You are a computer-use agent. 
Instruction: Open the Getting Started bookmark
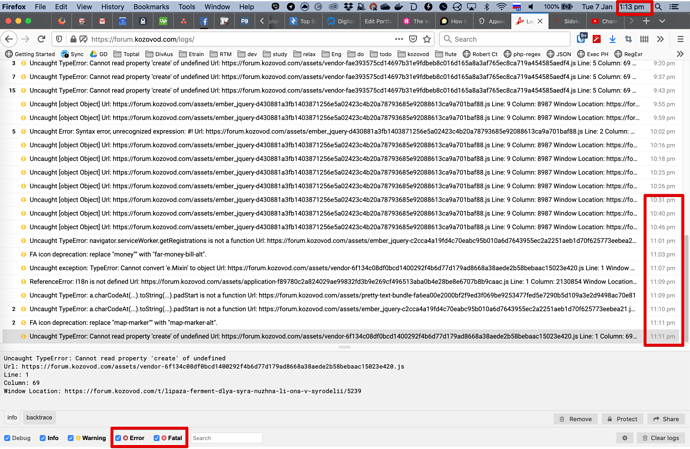30,54
